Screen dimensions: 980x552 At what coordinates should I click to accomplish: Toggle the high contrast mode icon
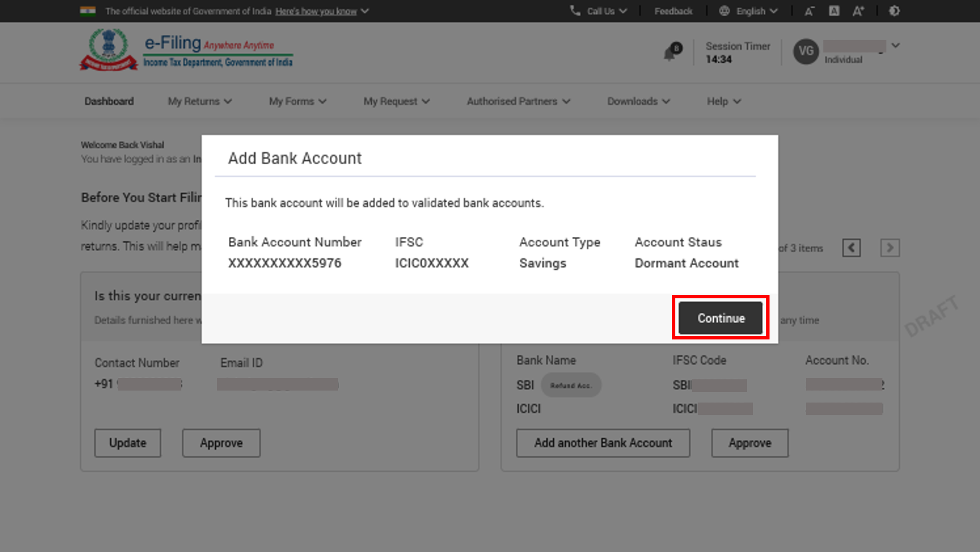click(x=894, y=11)
